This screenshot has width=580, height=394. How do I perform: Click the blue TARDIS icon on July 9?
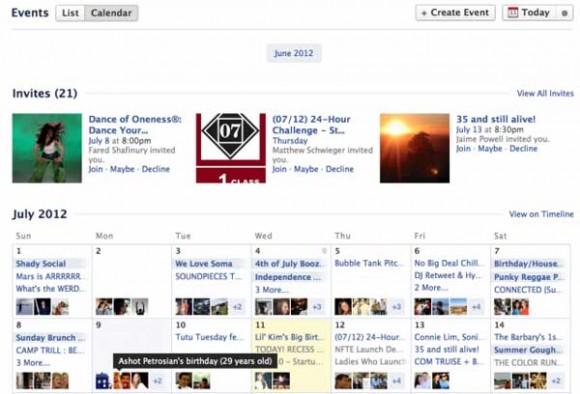(x=102, y=381)
